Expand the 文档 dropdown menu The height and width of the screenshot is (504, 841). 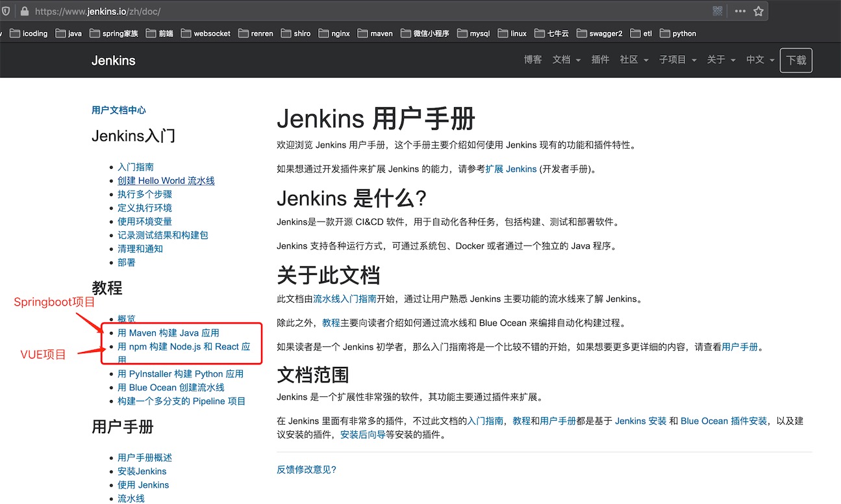click(x=566, y=60)
